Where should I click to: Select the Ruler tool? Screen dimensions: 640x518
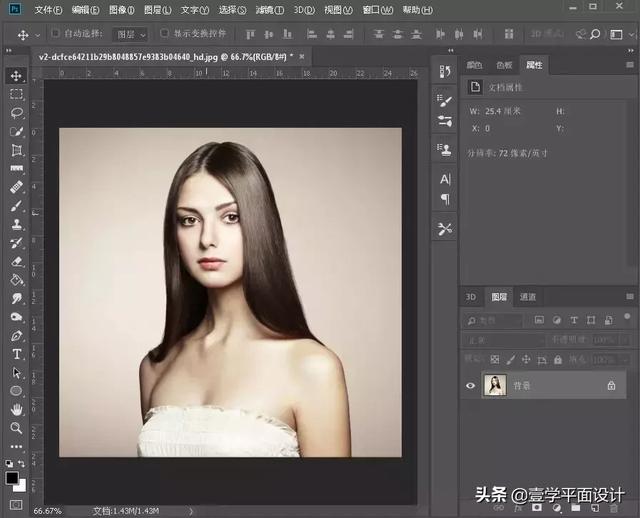16,168
